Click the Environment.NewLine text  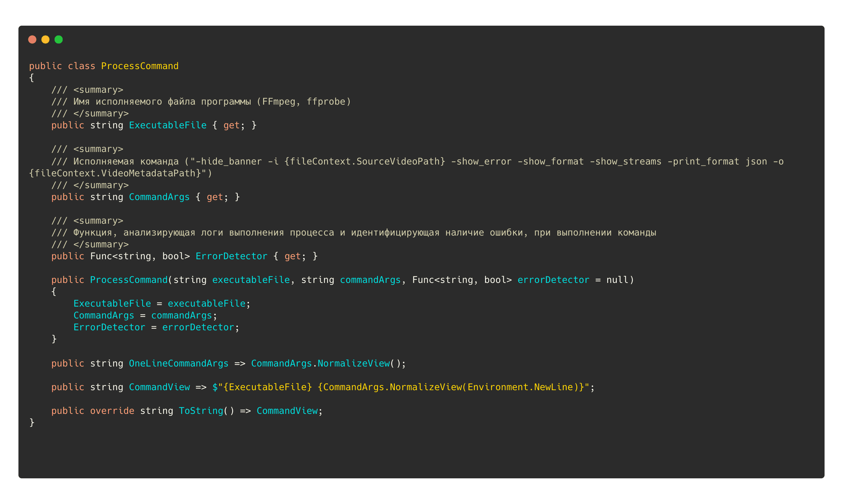520,387
